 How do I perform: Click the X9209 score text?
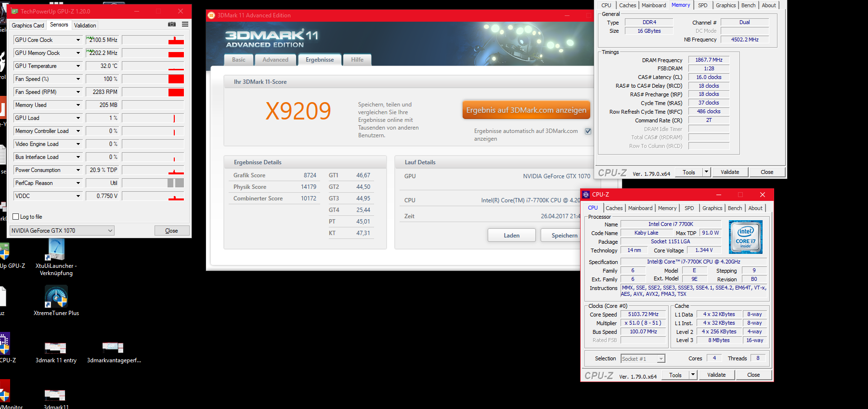coord(298,111)
